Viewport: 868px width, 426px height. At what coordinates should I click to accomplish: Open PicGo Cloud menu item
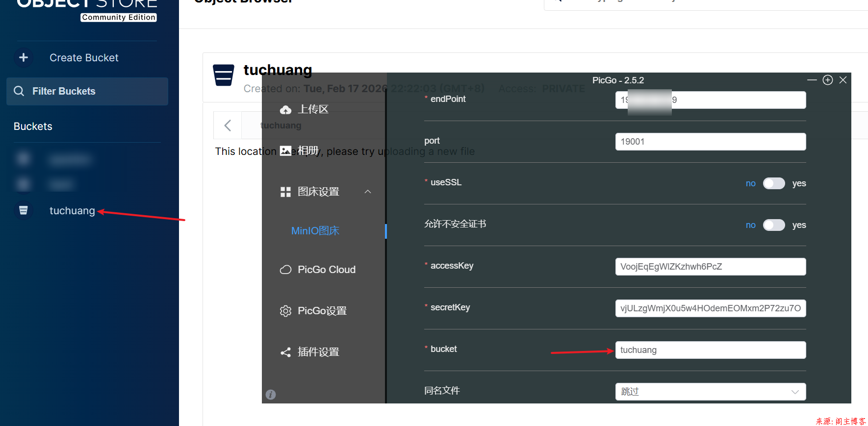(327, 270)
